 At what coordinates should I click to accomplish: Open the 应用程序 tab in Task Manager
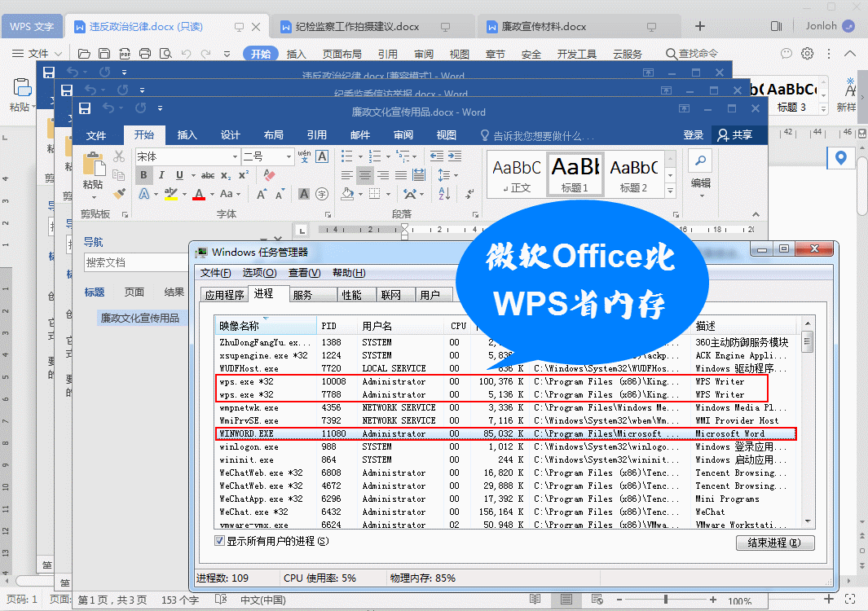click(x=224, y=295)
